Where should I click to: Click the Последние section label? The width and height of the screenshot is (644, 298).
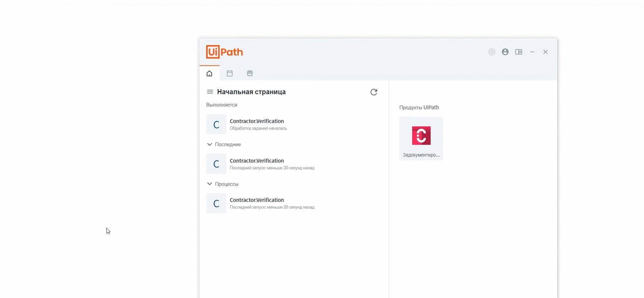click(228, 144)
